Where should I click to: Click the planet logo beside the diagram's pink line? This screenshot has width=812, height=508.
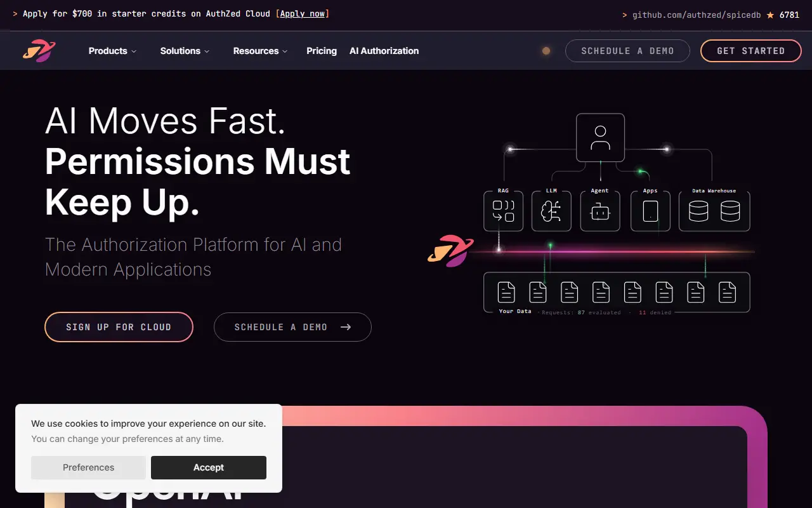(x=450, y=251)
